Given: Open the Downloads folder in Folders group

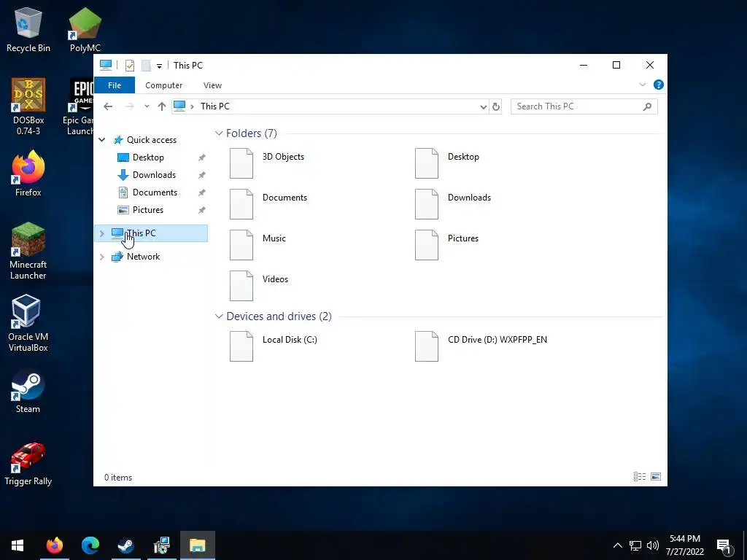Looking at the screenshot, I should [452, 204].
